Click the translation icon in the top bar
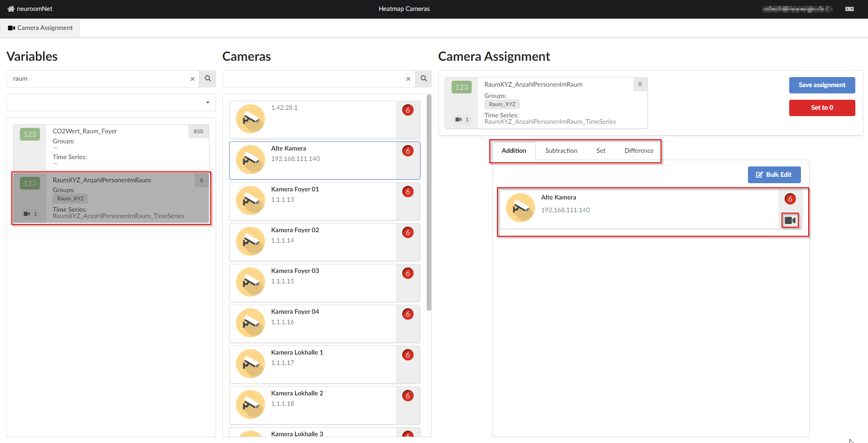 (849, 9)
